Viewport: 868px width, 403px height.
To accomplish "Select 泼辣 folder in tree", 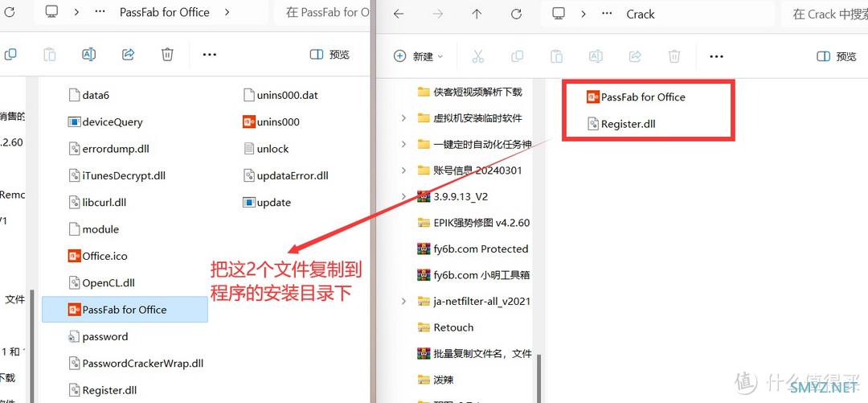I will (436, 380).
